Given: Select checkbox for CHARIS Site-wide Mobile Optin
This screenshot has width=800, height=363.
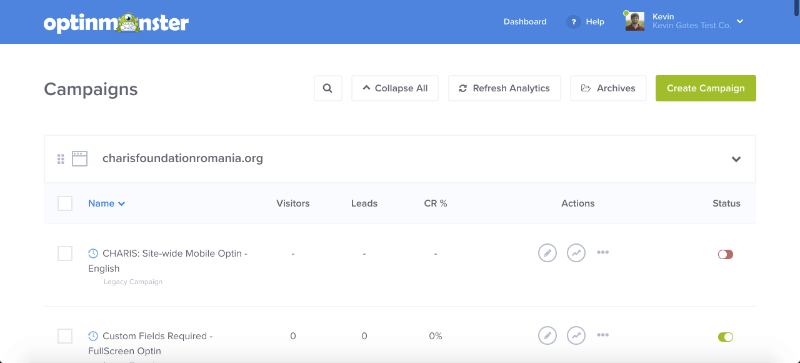Looking at the screenshot, I should 65,253.
